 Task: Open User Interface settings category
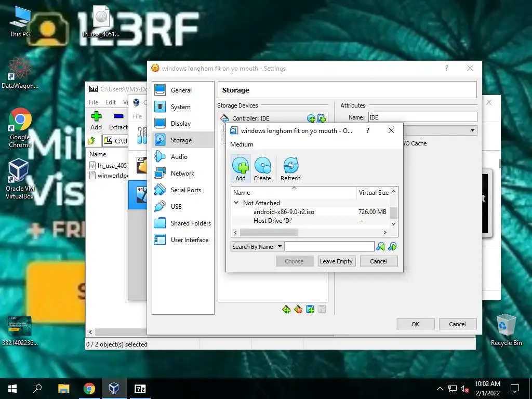pyautogui.click(x=183, y=240)
